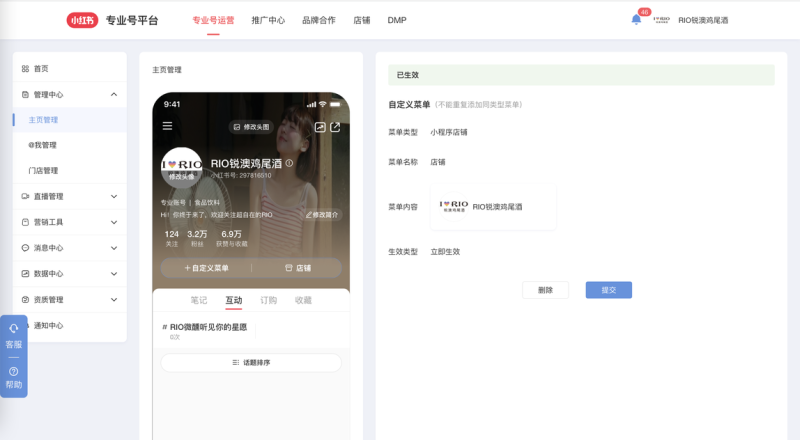
Task: Open the 品牌合作 tab
Action: 319,20
